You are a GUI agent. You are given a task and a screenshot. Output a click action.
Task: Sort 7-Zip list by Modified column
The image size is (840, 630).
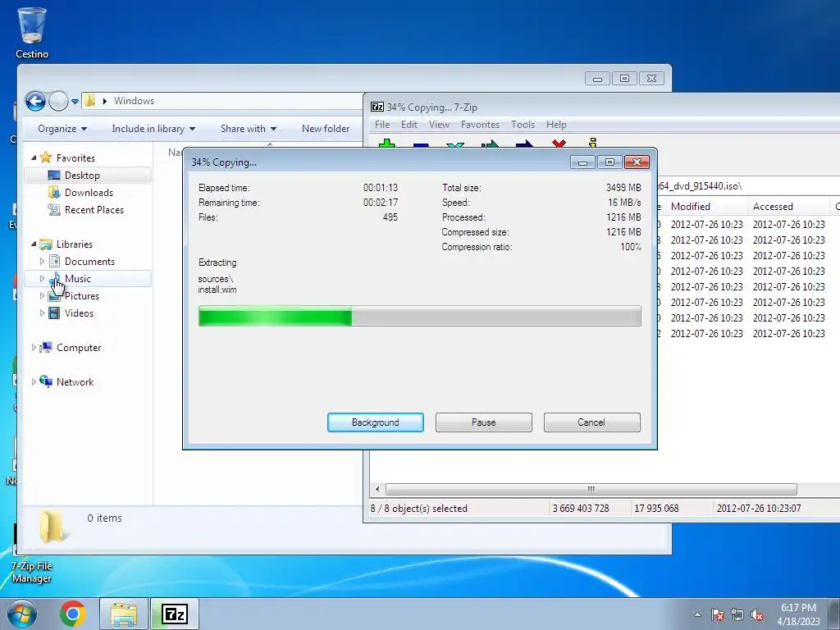point(706,206)
